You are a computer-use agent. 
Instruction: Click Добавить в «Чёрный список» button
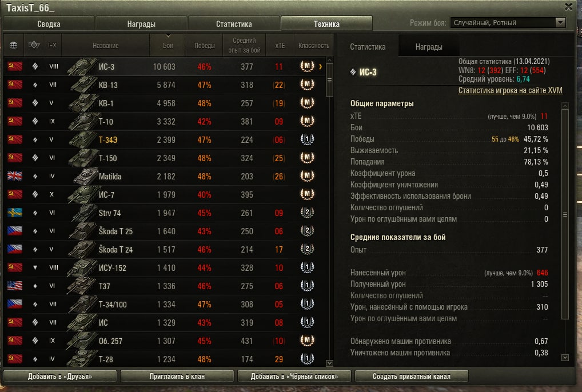point(294,376)
